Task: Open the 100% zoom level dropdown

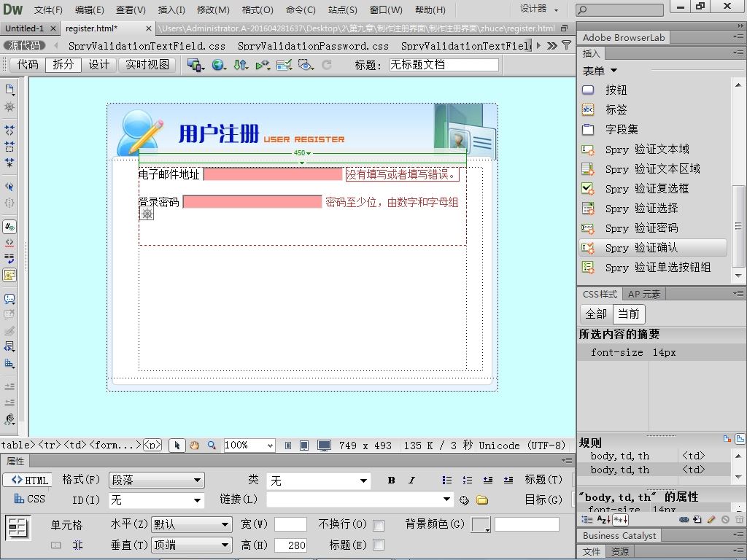Action: point(249,446)
